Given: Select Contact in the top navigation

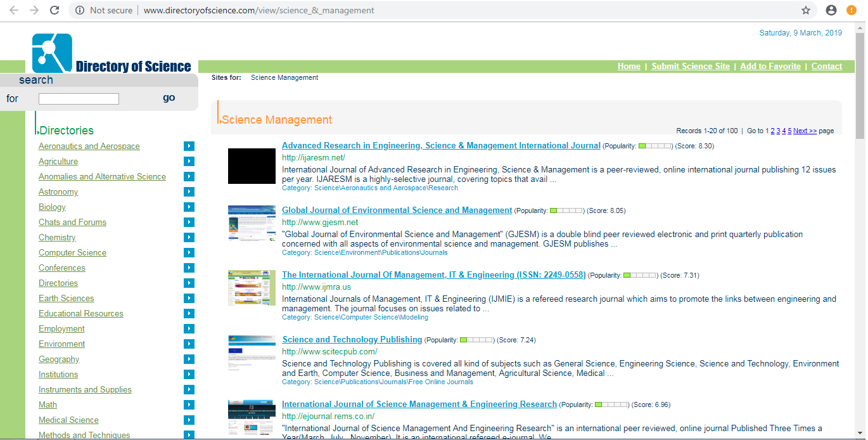Looking at the screenshot, I should (826, 67).
